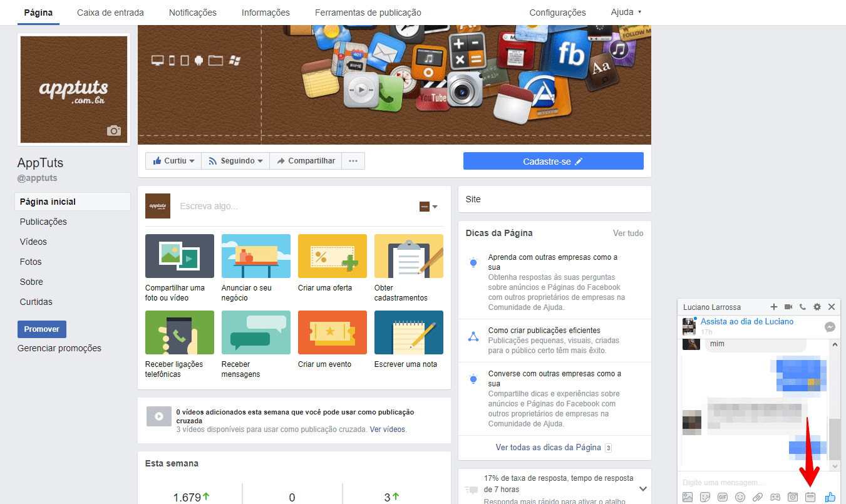Image resolution: width=846 pixels, height=504 pixels.
Task: Click the blue Cadastre-se button
Action: tap(553, 162)
